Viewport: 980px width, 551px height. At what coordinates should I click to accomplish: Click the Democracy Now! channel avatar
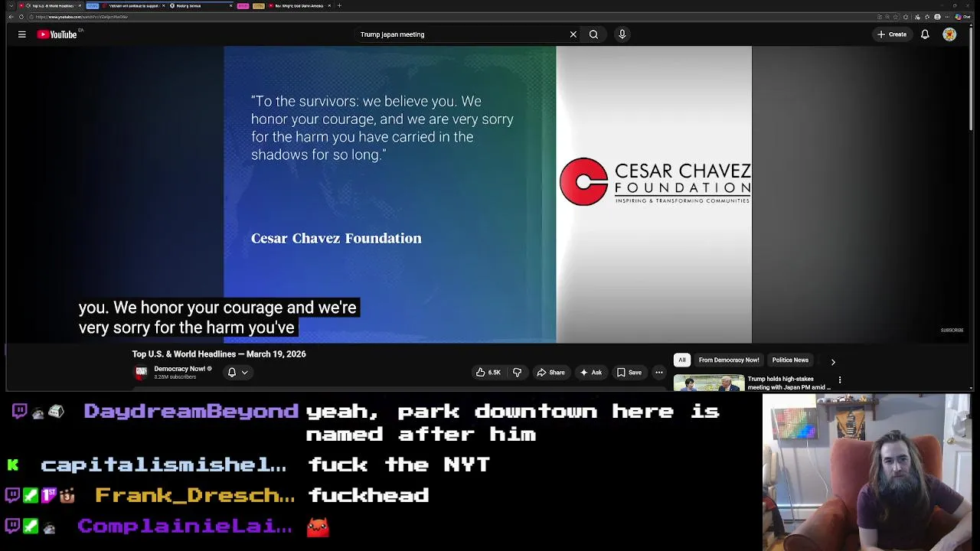(141, 373)
